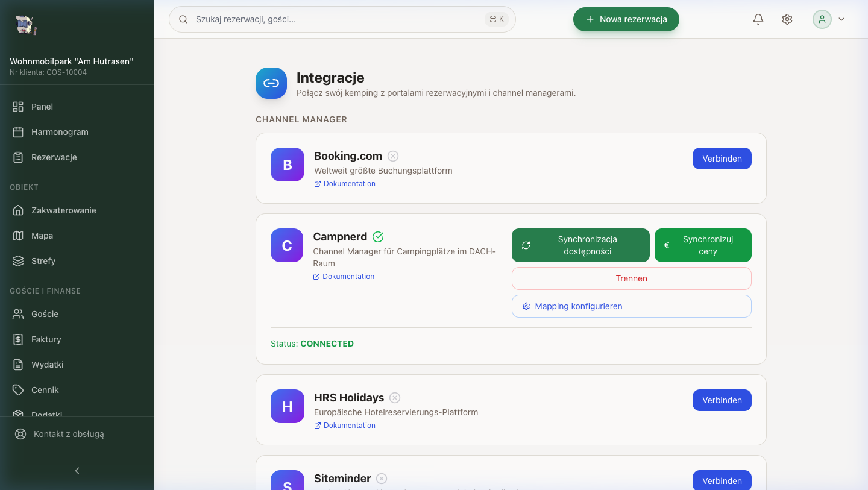Create a new reservation with Nowa rezerwacja
The width and height of the screenshot is (868, 490).
626,19
